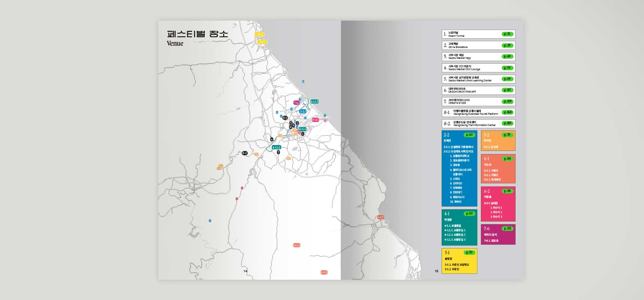
Task: Click the teal 4-1 legend heading
Action: pyautogui.click(x=447, y=214)
